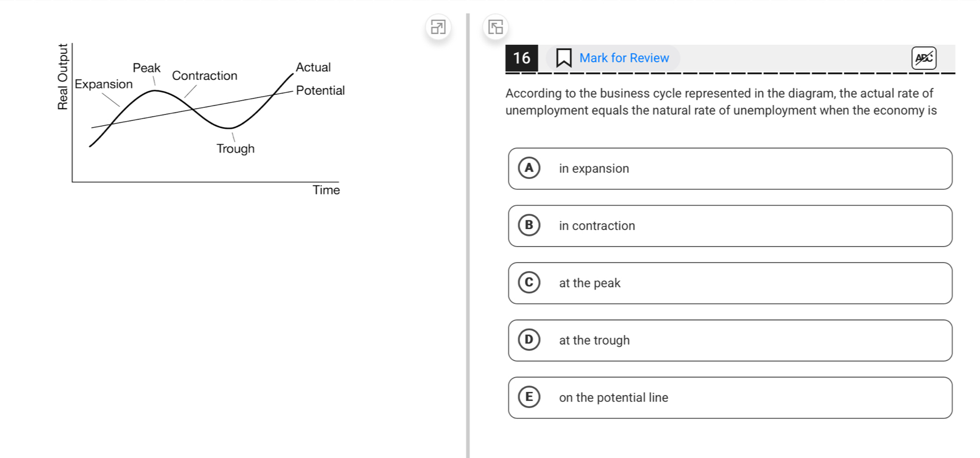The image size is (980, 458).
Task: Expand the left diagram pane icon
Action: (438, 27)
